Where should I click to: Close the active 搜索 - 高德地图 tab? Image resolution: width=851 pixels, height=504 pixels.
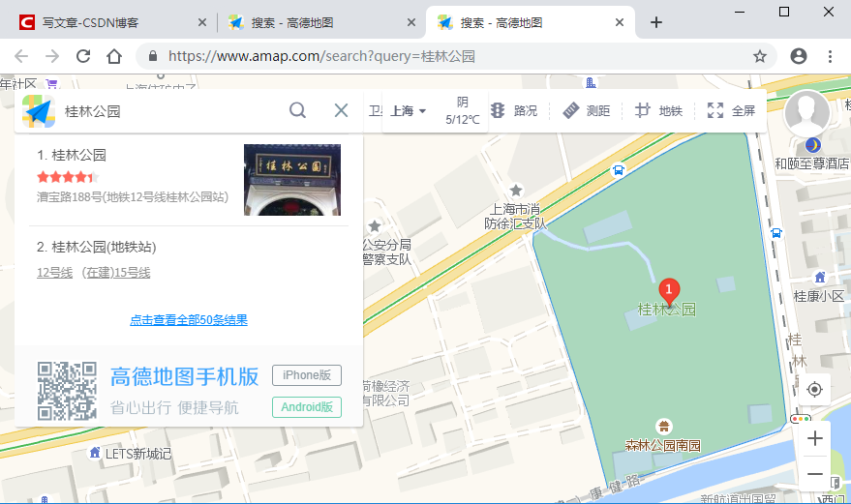(x=620, y=23)
